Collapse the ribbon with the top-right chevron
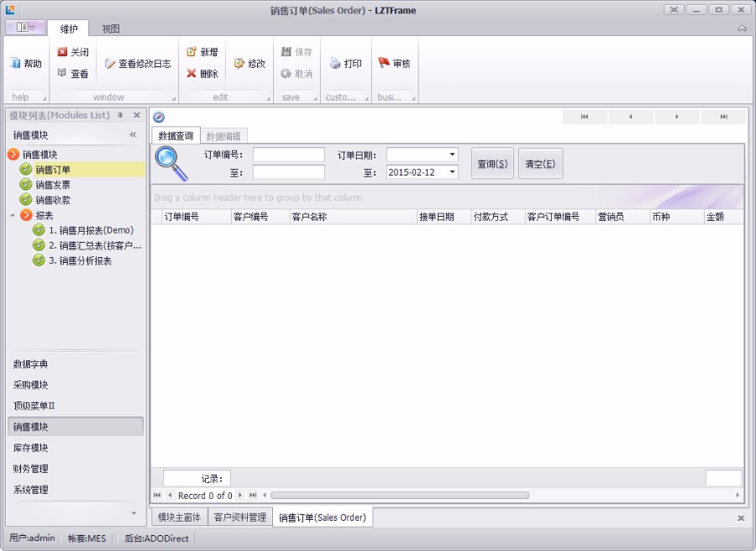The height and width of the screenshot is (551, 756). [742, 29]
